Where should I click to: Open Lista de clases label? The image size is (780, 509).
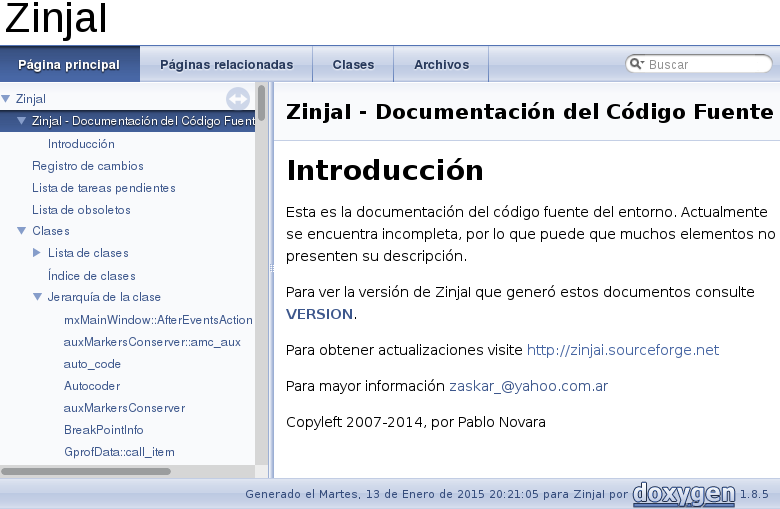tap(88, 253)
